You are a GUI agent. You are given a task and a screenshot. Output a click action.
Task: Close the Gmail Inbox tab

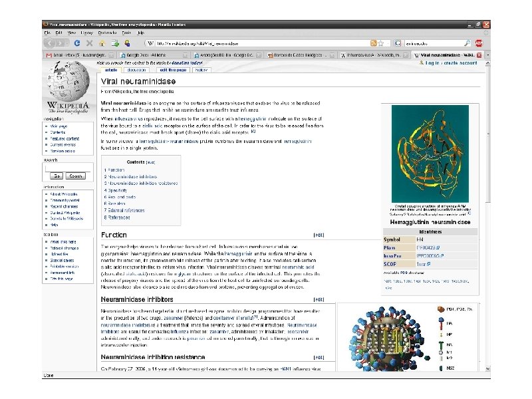coord(112,55)
